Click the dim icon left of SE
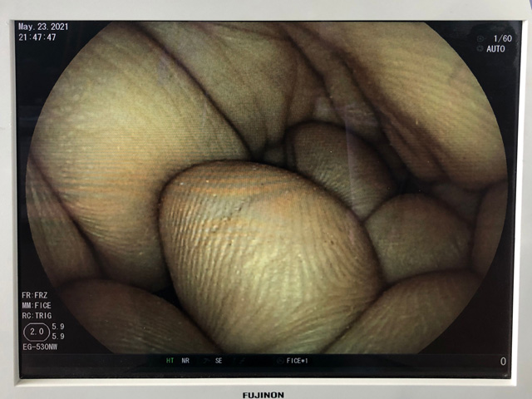Viewport: 532px width, 399px height. point(206,361)
